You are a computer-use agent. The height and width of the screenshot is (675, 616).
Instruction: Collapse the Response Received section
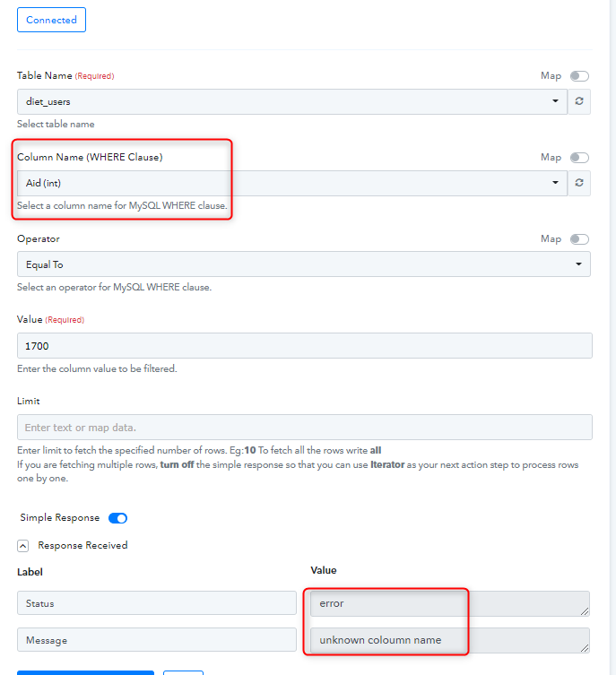(x=22, y=546)
